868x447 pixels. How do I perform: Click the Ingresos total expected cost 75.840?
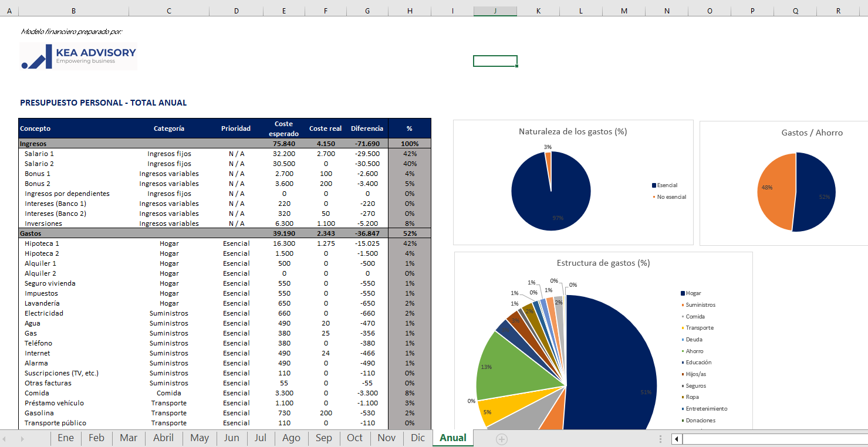click(284, 144)
